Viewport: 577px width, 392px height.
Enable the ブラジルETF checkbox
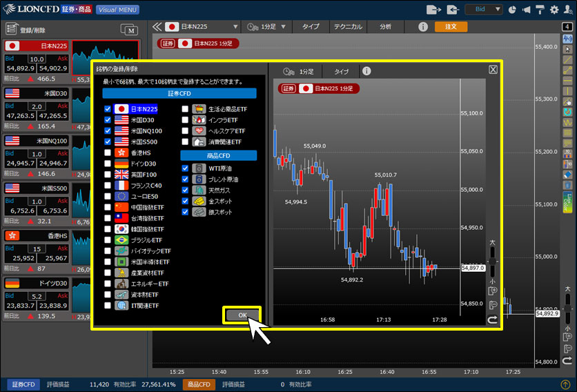pyautogui.click(x=108, y=239)
